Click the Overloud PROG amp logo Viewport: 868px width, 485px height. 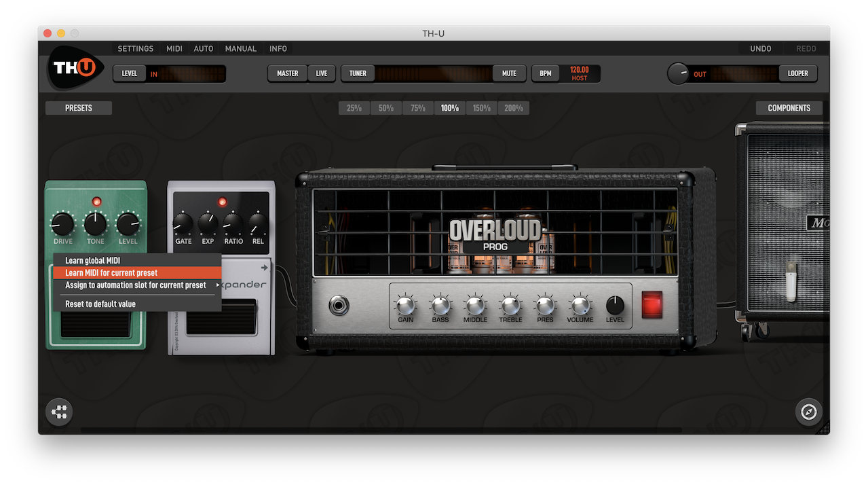pos(495,236)
